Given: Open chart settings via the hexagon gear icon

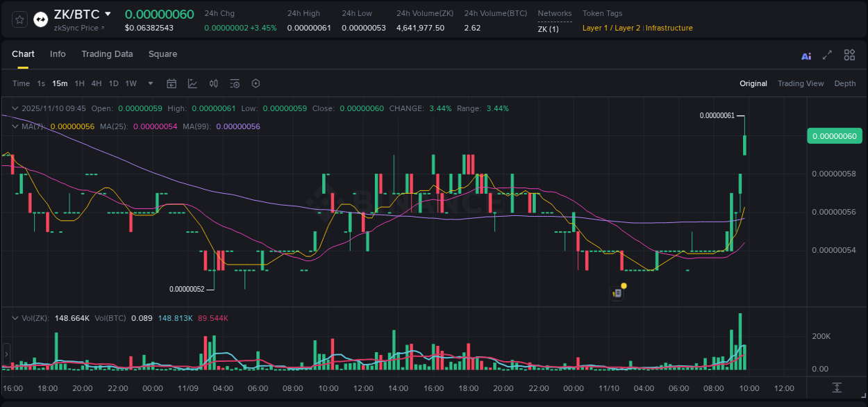Looking at the screenshot, I should pyautogui.click(x=256, y=83).
